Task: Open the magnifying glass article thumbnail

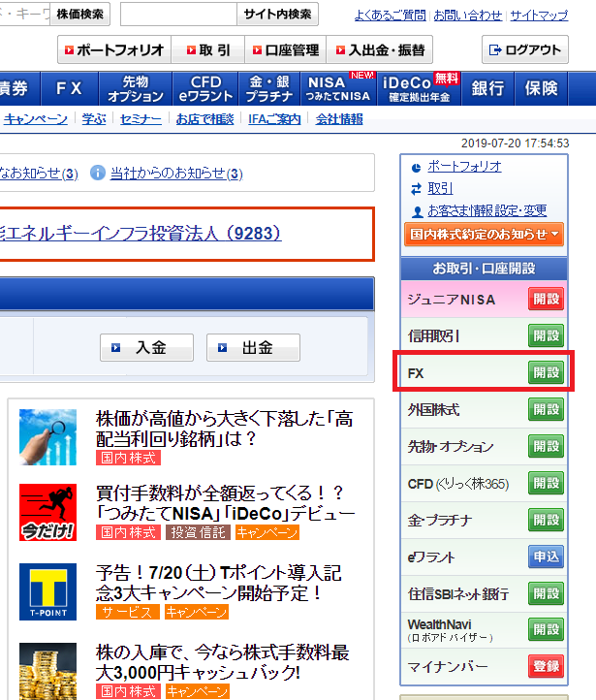Action: pyautogui.click(x=47, y=437)
